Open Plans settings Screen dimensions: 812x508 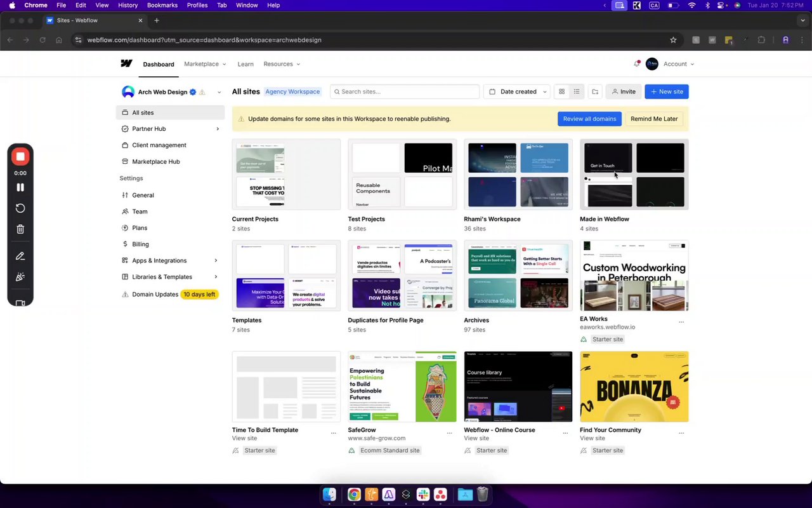tap(140, 228)
